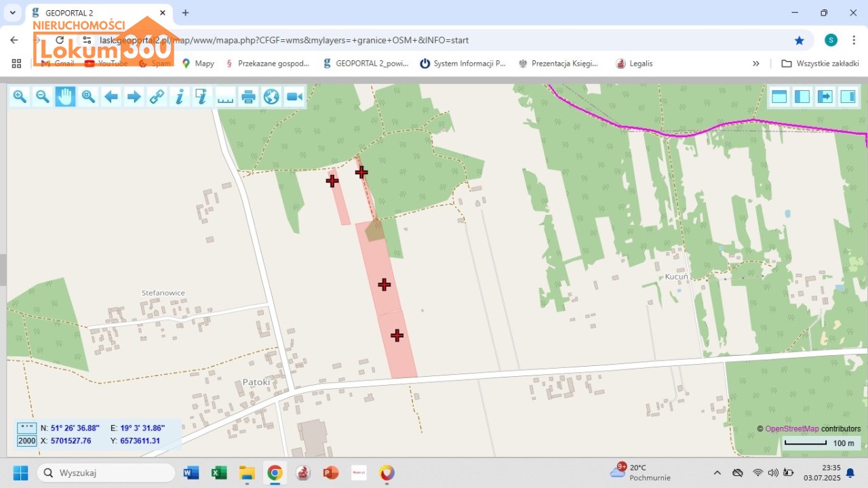
Task: Print the map with printer icon
Action: [248, 97]
